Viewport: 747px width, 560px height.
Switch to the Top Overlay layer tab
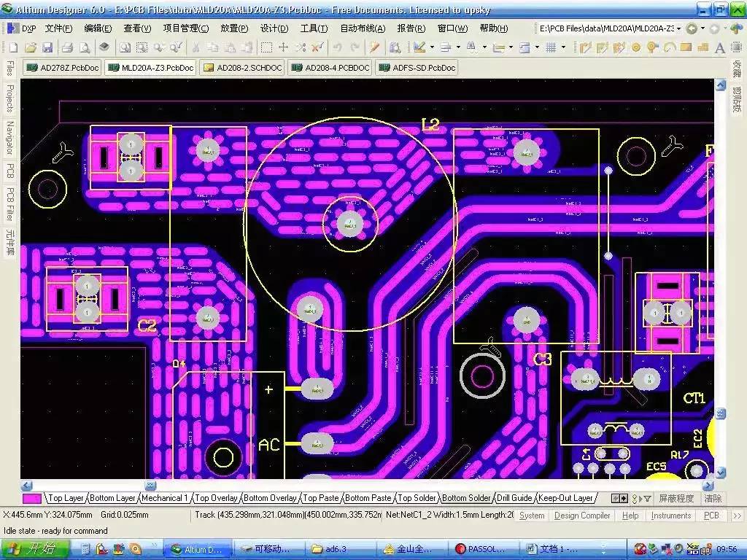click(x=215, y=498)
